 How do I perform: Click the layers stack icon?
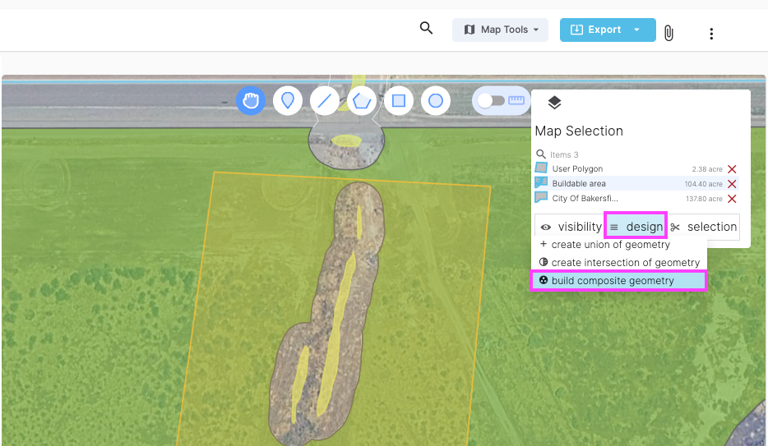(554, 103)
